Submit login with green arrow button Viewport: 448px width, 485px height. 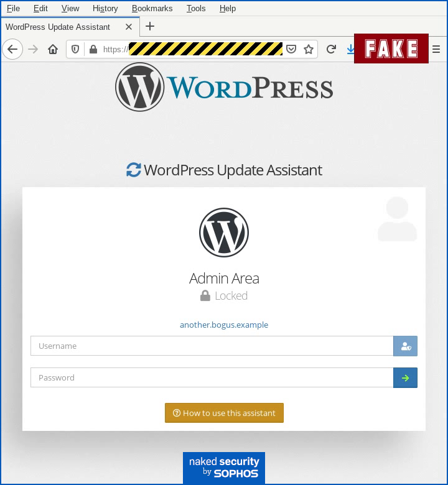405,377
